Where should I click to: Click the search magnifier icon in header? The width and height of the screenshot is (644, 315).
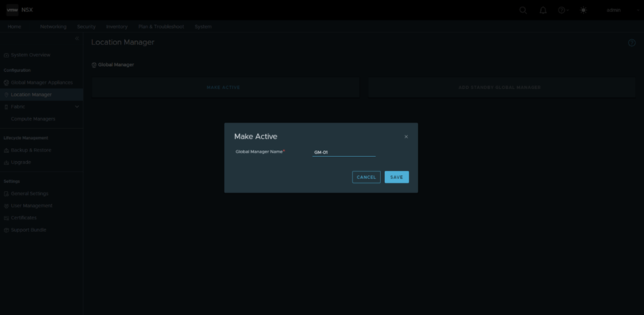point(523,10)
